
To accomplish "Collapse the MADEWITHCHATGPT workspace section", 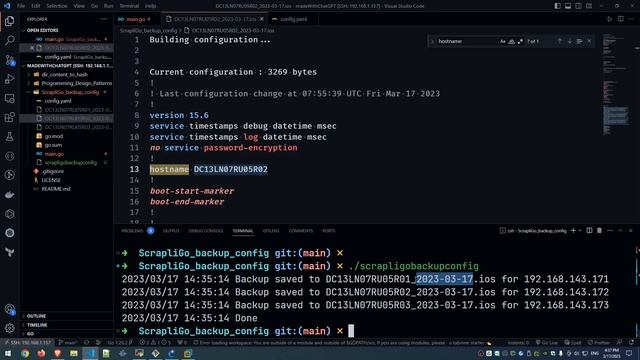I will coord(69,65).
